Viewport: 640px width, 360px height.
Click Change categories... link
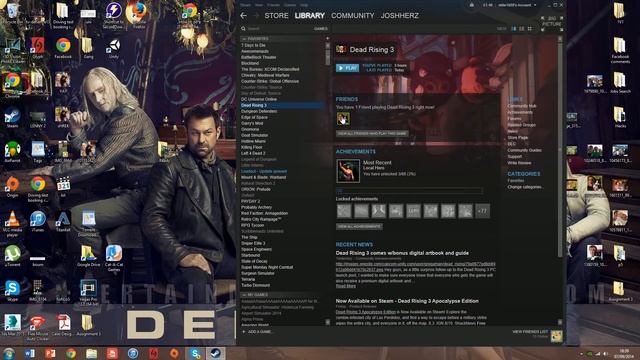[x=525, y=187]
